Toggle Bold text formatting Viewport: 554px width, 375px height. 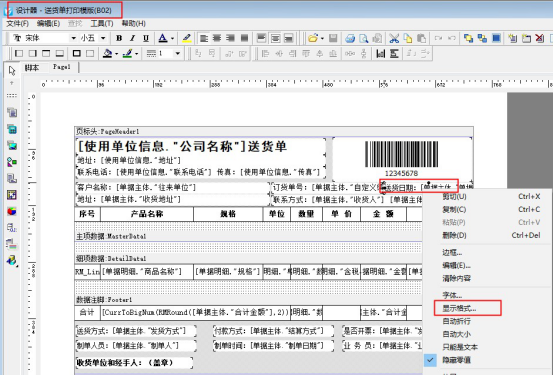pyautogui.click(x=119, y=38)
